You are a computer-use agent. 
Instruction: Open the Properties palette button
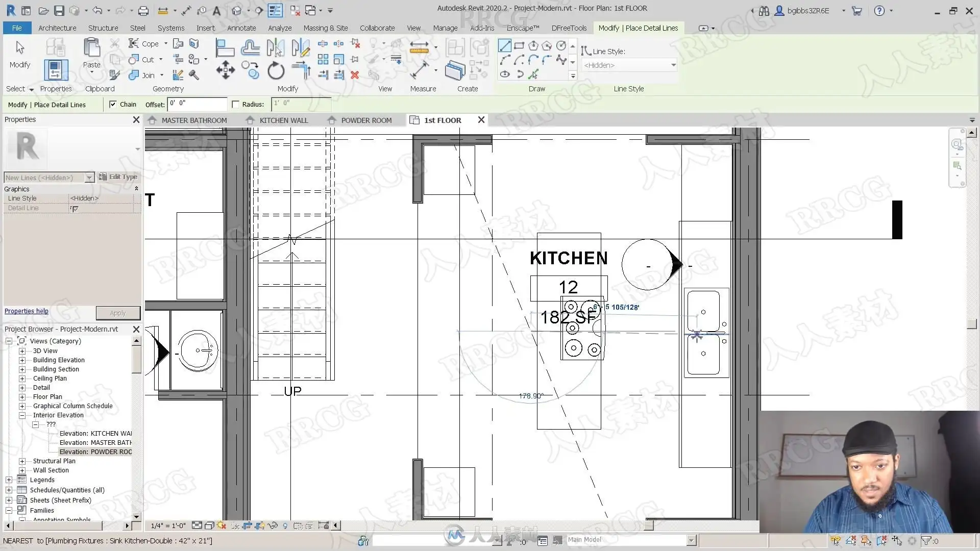pos(56,70)
